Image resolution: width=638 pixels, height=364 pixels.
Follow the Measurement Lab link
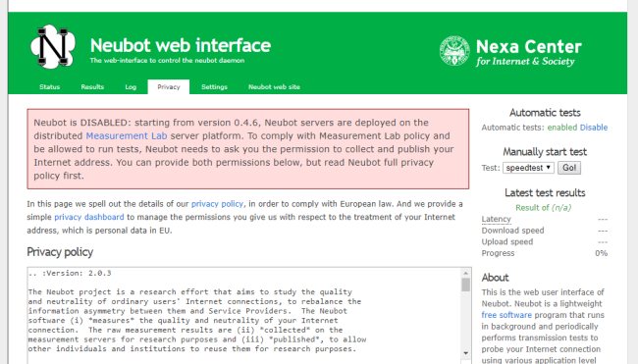tap(127, 135)
